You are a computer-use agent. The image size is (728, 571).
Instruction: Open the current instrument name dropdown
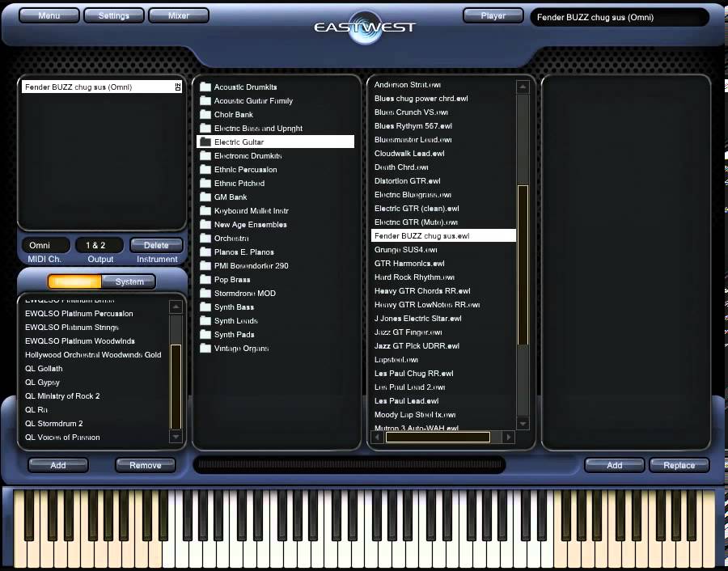[620, 17]
